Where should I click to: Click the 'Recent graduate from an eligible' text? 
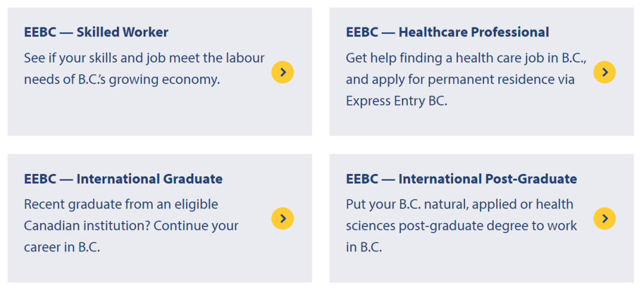(x=121, y=204)
